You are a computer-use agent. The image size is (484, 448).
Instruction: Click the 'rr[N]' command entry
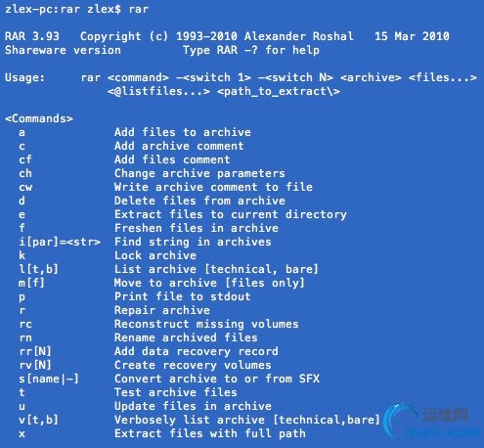[35, 351]
